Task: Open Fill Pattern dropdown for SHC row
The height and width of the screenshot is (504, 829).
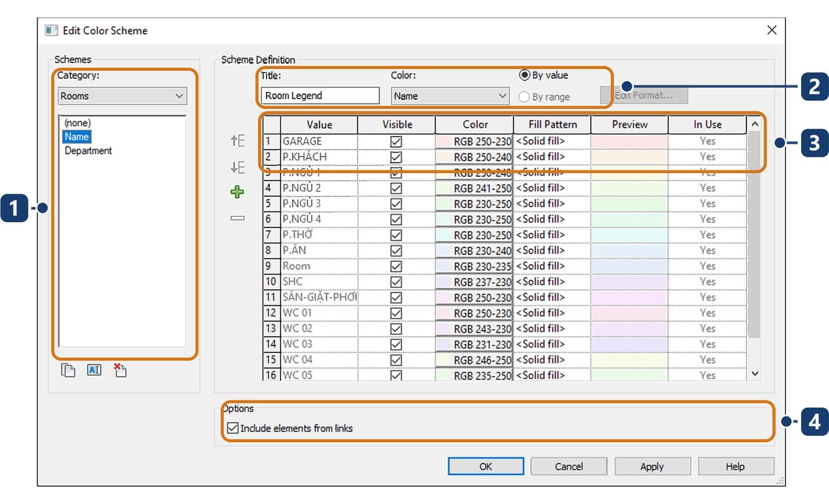Action: pyautogui.click(x=552, y=282)
